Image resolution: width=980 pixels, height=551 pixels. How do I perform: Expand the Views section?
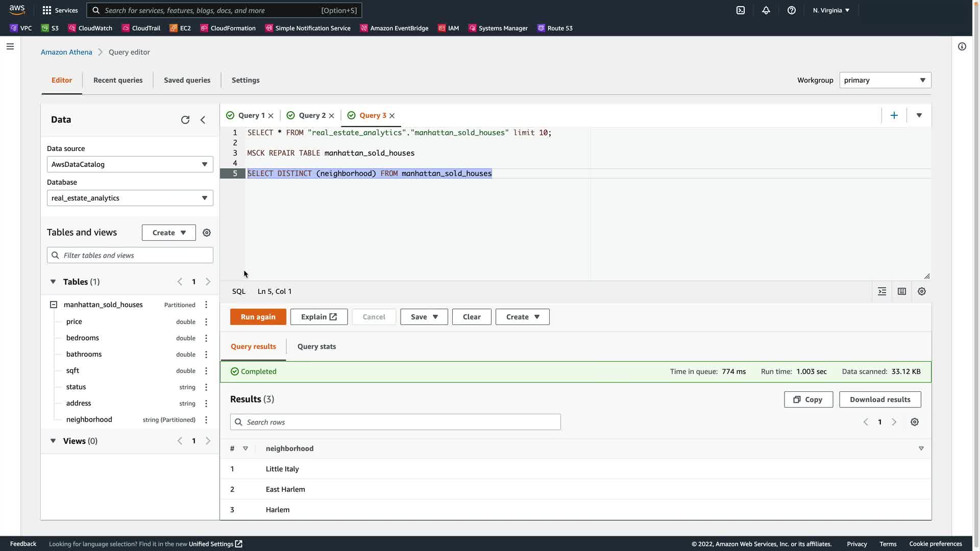[53, 441]
